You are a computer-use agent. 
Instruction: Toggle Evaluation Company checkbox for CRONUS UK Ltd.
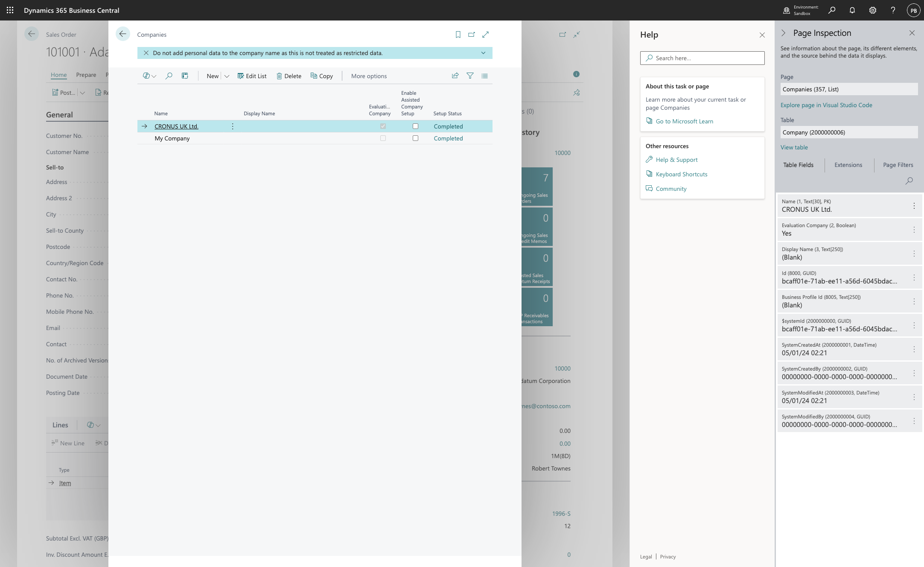pyautogui.click(x=383, y=126)
